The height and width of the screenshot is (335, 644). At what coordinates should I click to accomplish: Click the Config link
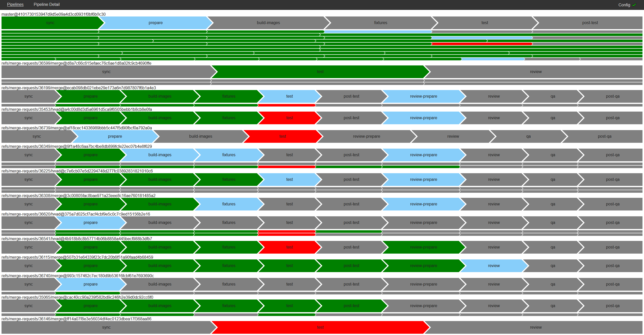click(x=624, y=5)
